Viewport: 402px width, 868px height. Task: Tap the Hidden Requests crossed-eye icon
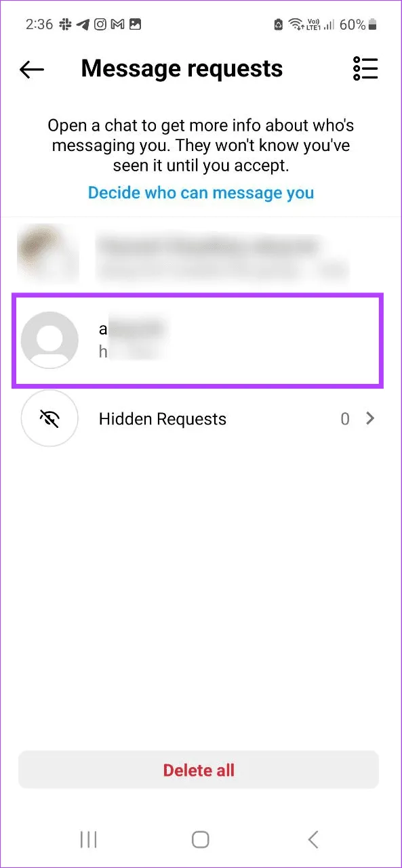(x=49, y=419)
